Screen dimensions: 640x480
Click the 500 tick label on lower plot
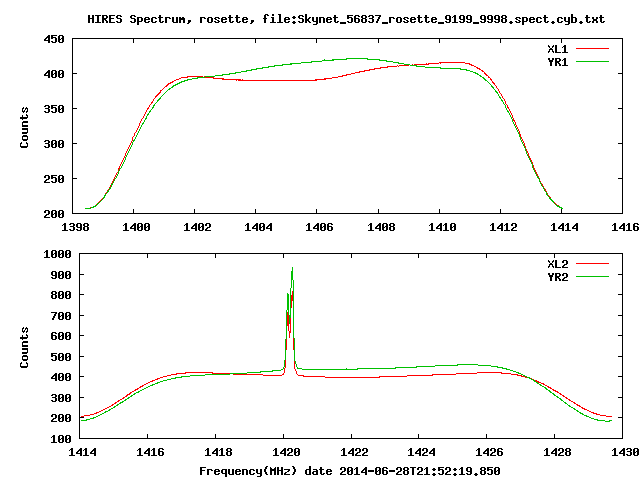pyautogui.click(x=61, y=357)
